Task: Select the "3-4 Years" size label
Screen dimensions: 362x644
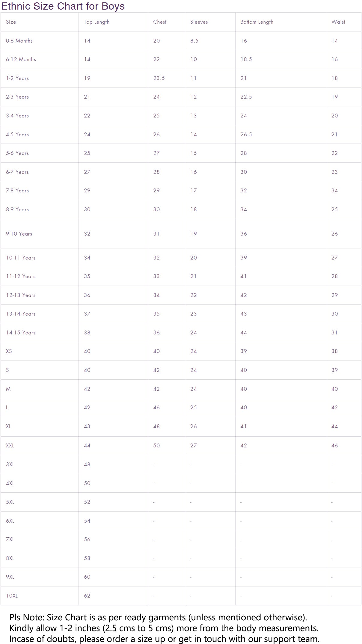Action: 17,116
